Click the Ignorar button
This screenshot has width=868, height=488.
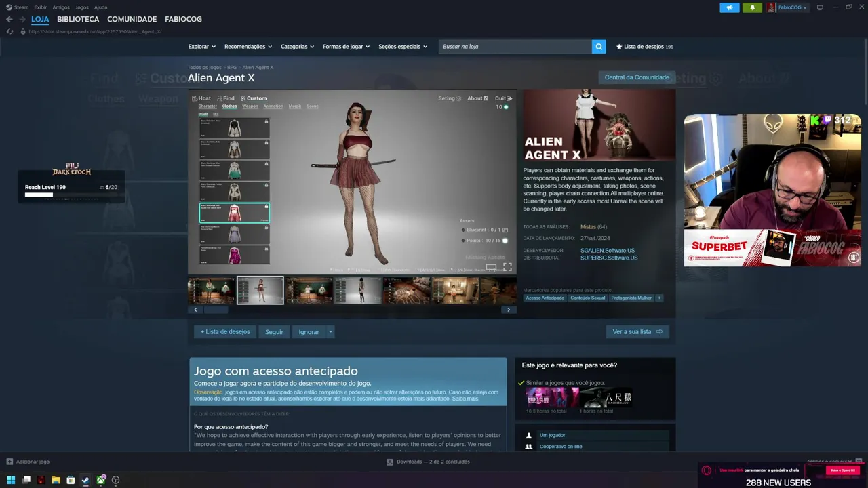[x=309, y=332]
